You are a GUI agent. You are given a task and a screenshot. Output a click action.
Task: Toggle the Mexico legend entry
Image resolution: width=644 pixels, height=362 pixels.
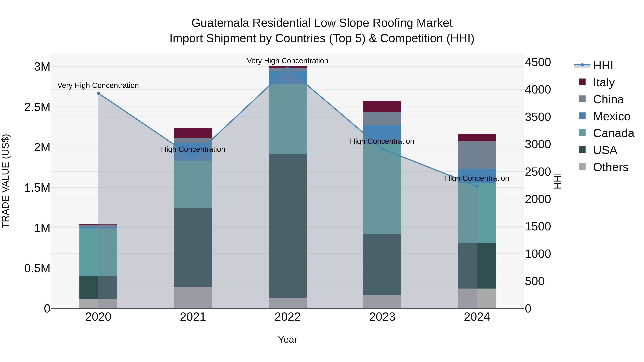tap(604, 116)
